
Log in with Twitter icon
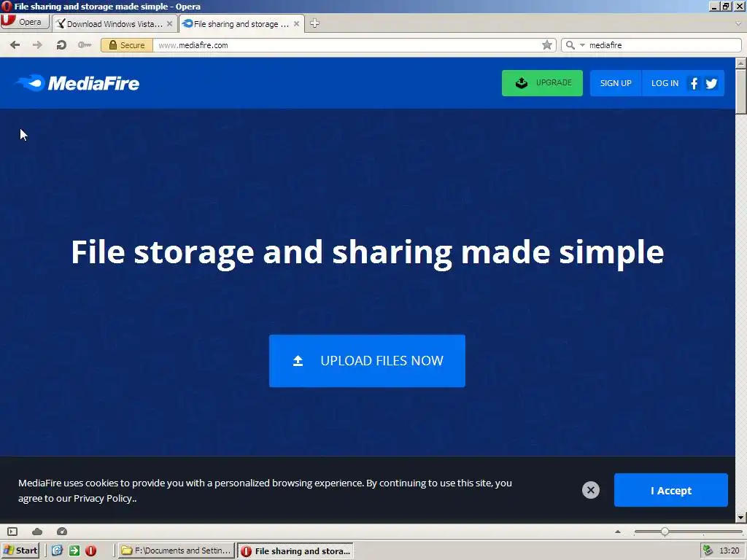click(x=711, y=84)
